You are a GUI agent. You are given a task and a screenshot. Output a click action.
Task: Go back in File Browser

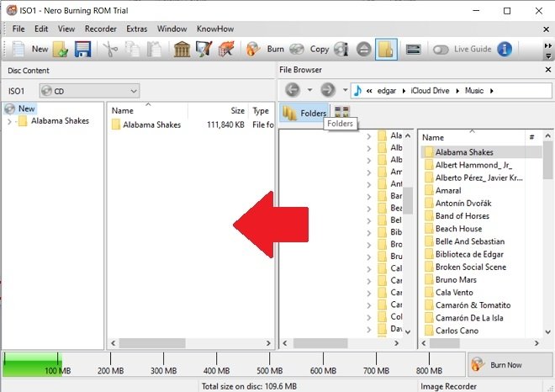(x=293, y=90)
